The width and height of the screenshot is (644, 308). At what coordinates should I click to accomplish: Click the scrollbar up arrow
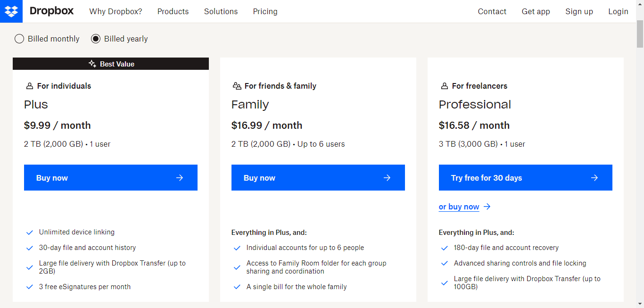tap(640, 4)
